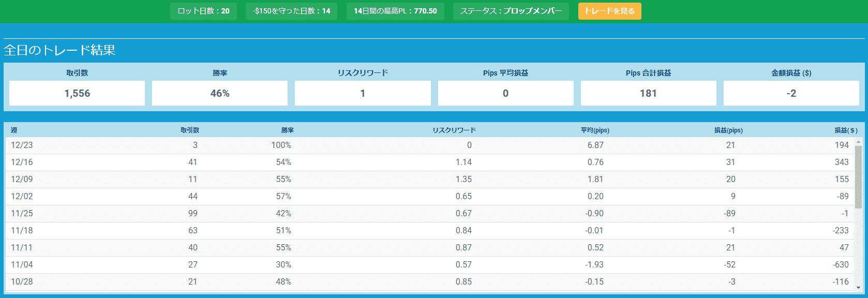The height and width of the screenshot is (298, 868).
Task: Click the 全日のトレード結果 heading
Action: pos(59,50)
